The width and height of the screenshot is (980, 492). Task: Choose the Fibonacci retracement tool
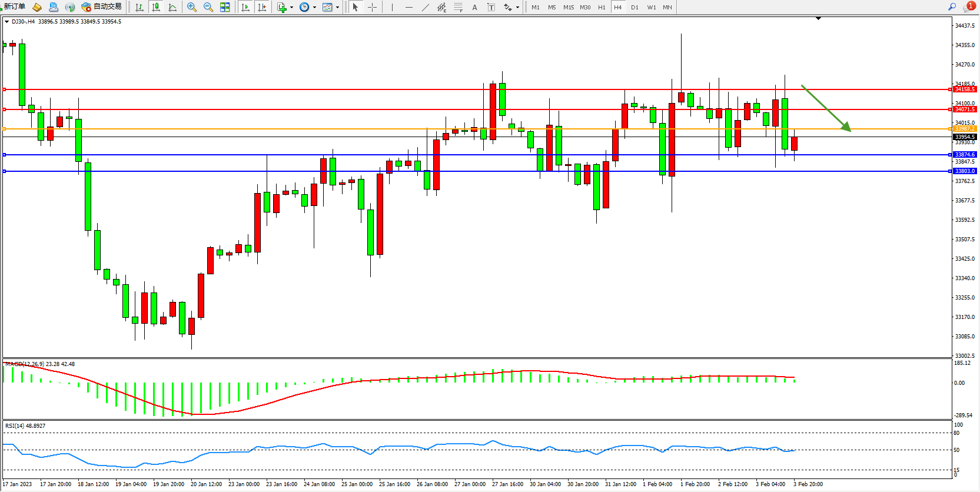[x=459, y=7]
